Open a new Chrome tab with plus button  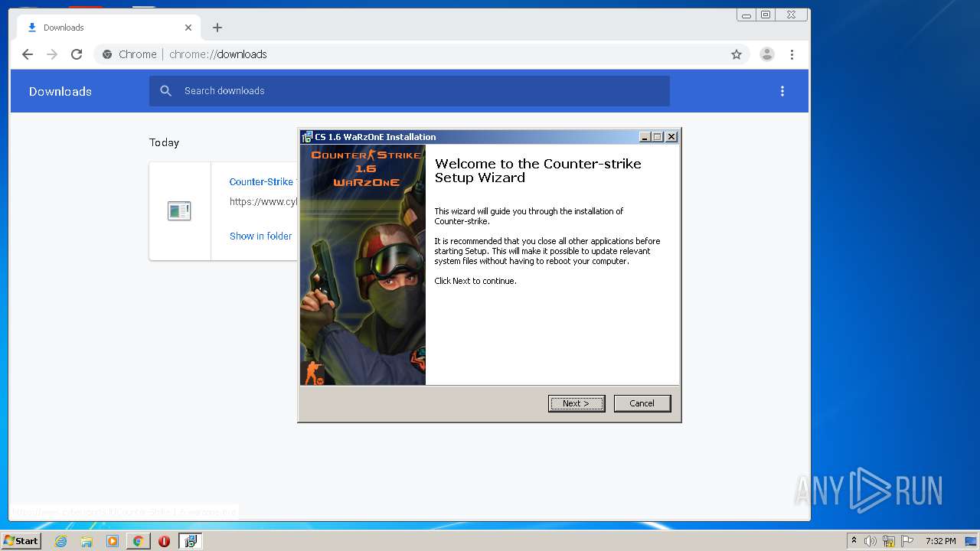217,28
